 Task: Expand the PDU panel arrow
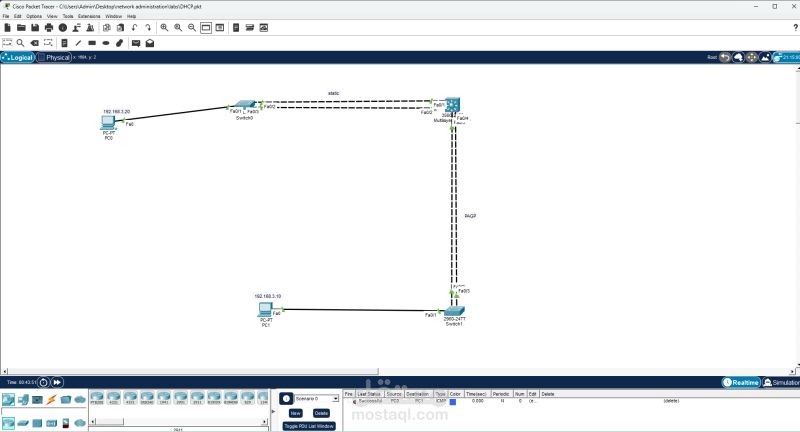(x=273, y=411)
